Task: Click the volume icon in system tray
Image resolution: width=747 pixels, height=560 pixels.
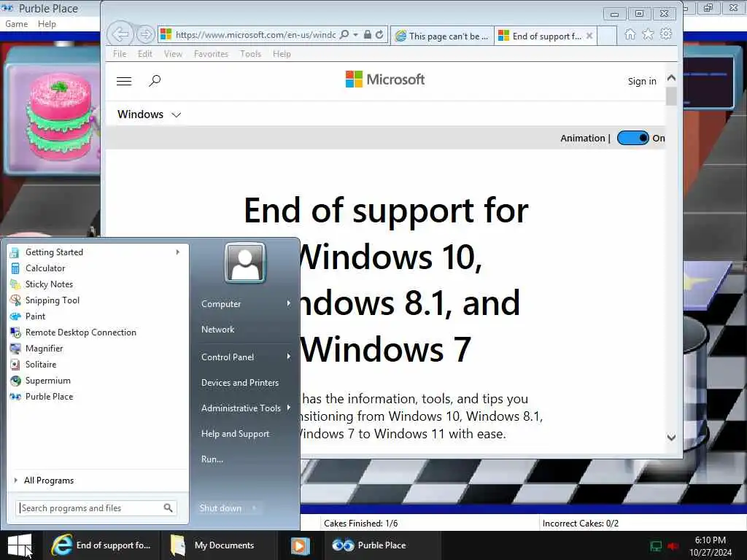Action: (673, 546)
